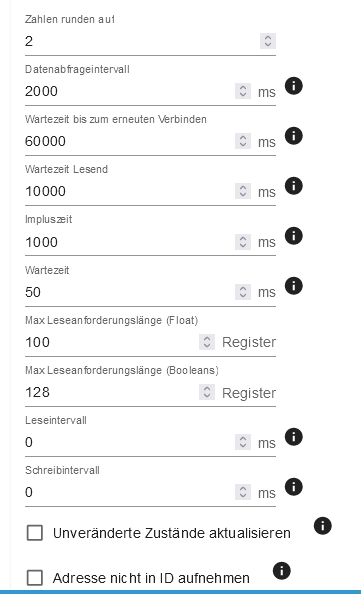Enable Unveränderte Zustände aktualisieren checkbox
This screenshot has height=594, width=361.
tap(34, 533)
